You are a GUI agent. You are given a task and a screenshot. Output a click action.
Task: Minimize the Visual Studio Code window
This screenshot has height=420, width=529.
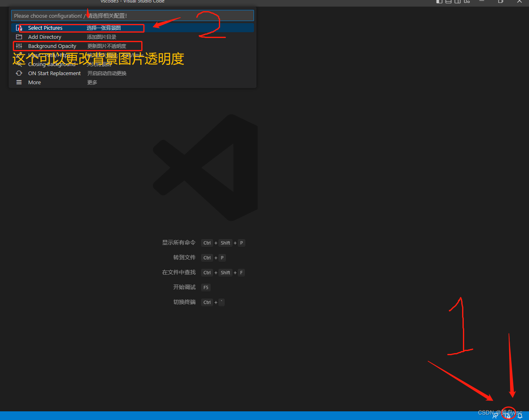pos(482,1)
